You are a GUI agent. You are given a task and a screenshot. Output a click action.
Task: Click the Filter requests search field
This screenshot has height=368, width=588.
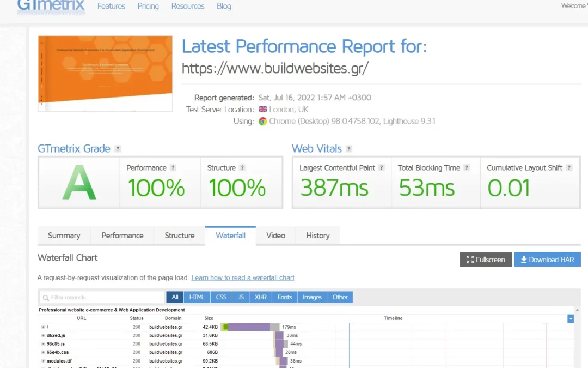[x=102, y=297]
